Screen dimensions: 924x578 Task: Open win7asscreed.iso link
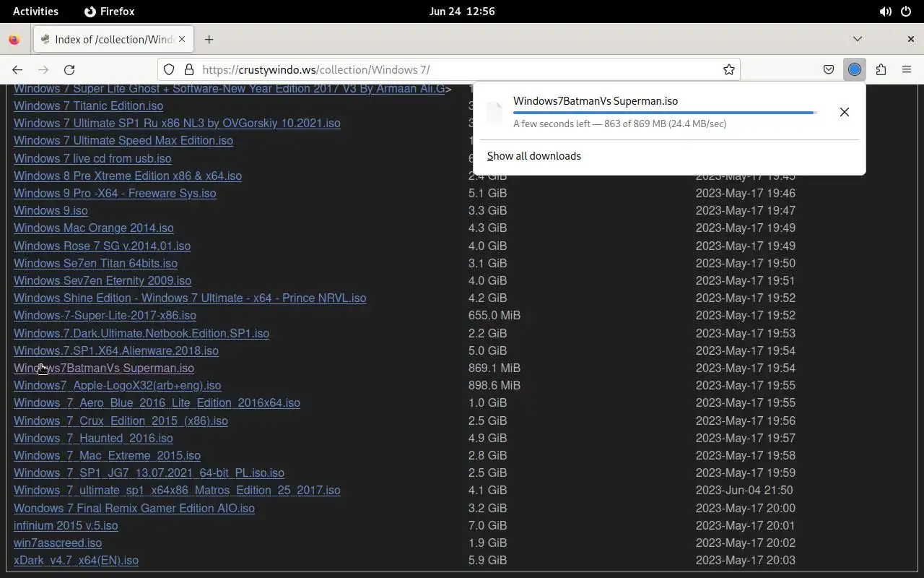point(58,543)
